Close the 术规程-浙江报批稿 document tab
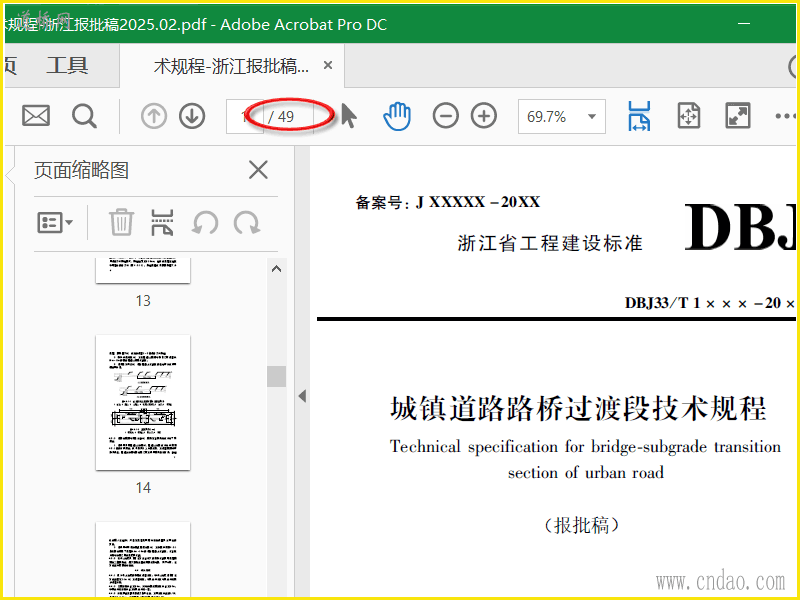This screenshot has width=800, height=600. pyautogui.click(x=328, y=65)
